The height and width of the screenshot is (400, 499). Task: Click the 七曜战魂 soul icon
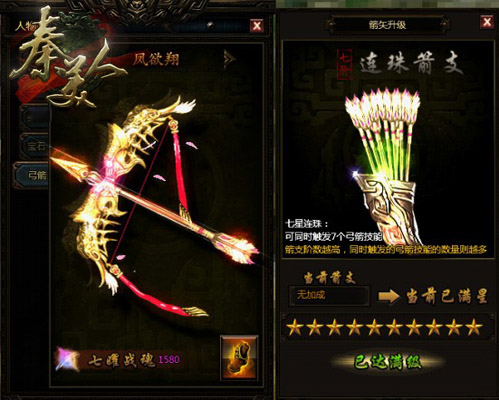click(68, 359)
